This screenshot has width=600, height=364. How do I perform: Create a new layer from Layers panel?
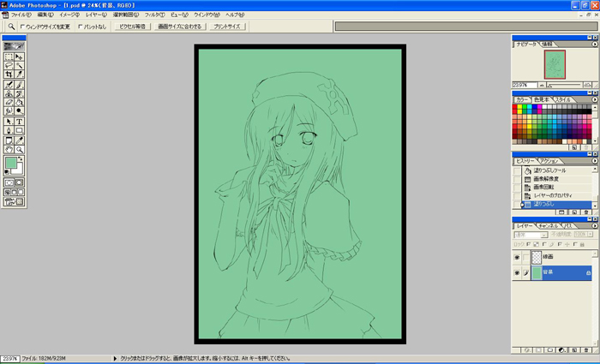[574, 349]
